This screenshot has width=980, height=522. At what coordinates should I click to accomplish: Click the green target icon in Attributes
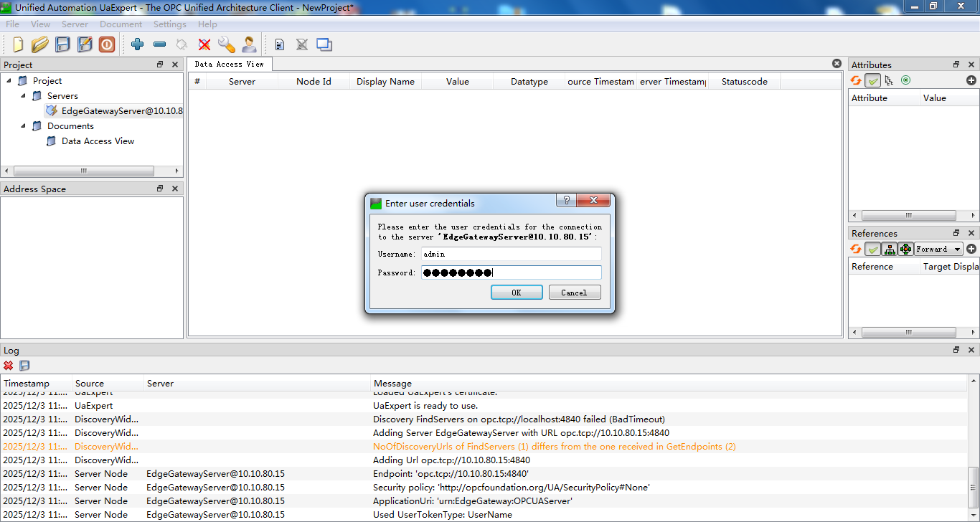click(905, 80)
